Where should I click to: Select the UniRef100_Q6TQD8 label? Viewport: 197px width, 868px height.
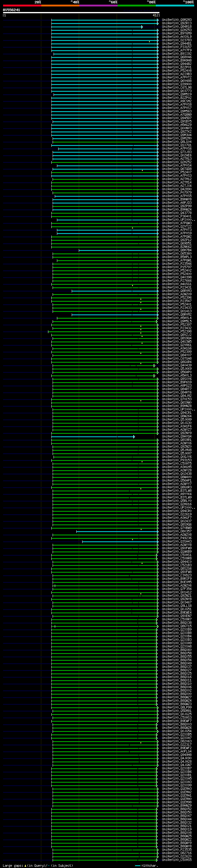177,169
